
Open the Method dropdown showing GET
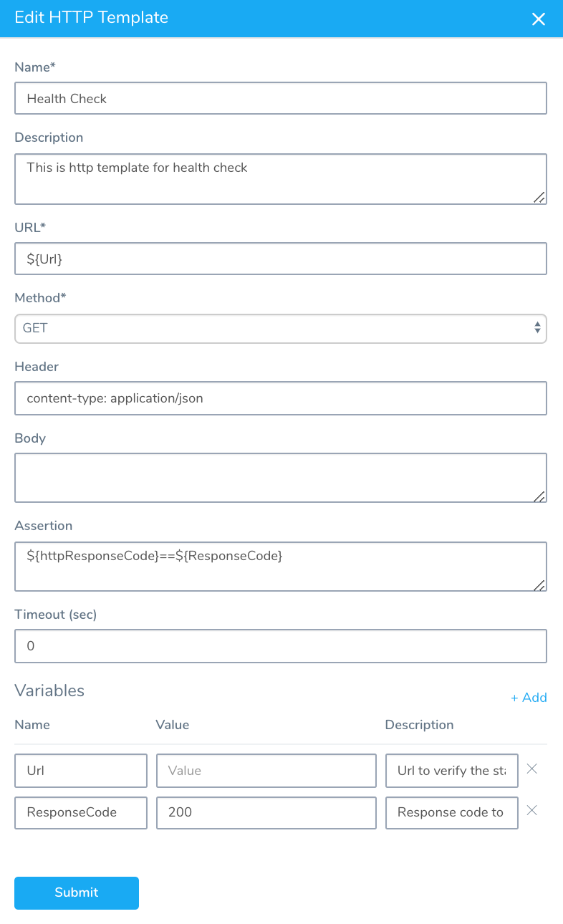click(x=281, y=328)
